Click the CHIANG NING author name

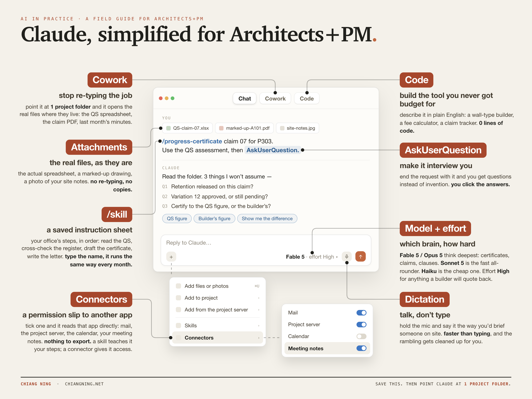(x=36, y=384)
